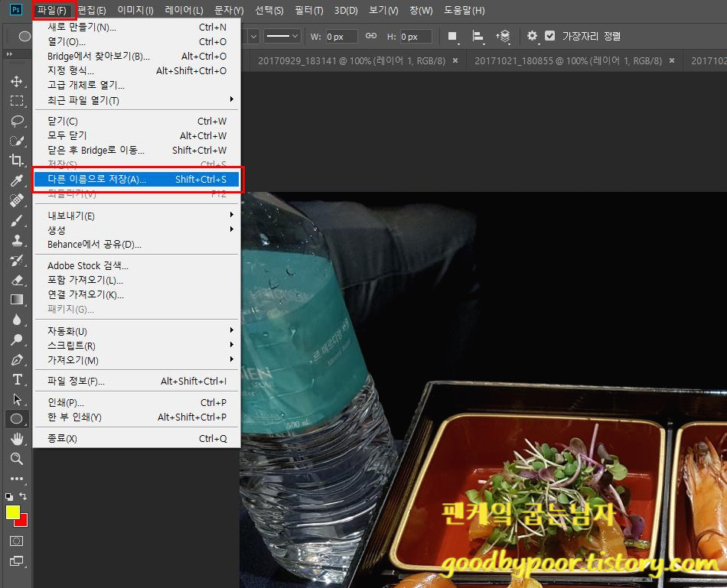The image size is (727, 588).
Task: Select the Healing Brush tool
Action: click(x=17, y=200)
